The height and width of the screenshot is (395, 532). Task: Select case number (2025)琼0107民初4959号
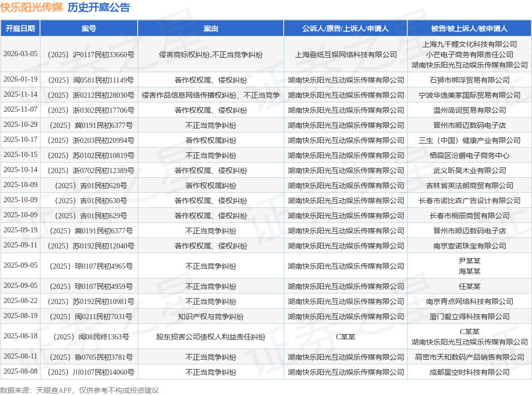(89, 287)
